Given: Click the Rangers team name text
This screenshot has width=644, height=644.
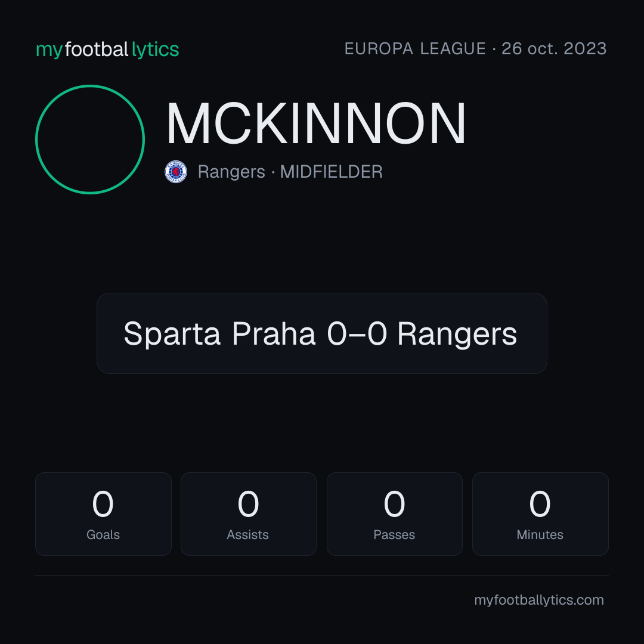Looking at the screenshot, I should (x=231, y=172).
